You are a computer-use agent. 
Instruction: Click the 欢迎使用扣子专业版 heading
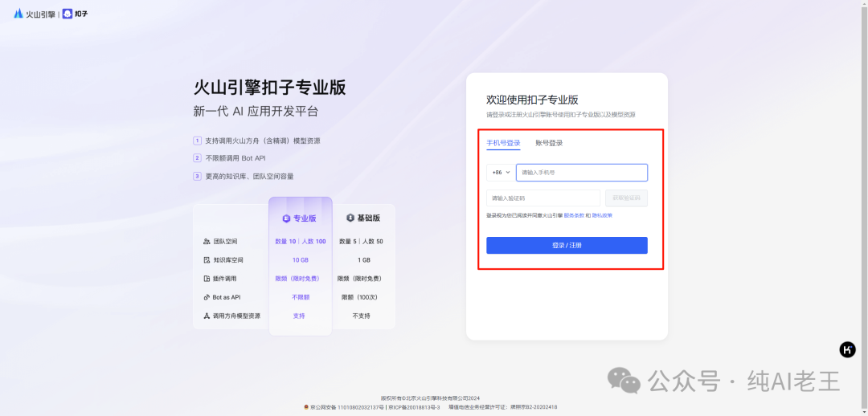[533, 100]
